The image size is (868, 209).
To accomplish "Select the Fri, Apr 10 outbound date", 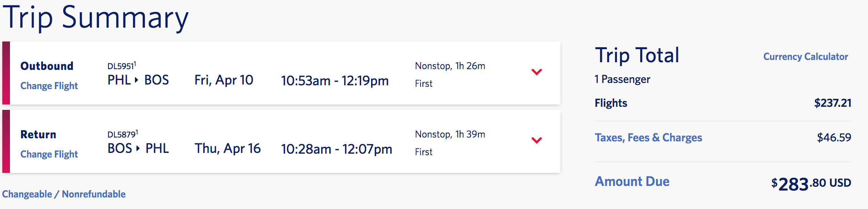I will click(224, 80).
